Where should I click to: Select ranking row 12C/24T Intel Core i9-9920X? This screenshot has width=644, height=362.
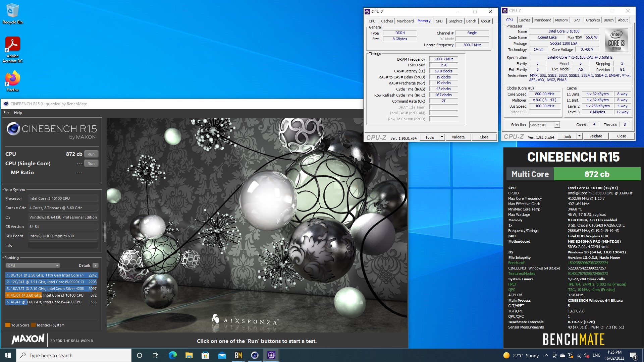52,282
